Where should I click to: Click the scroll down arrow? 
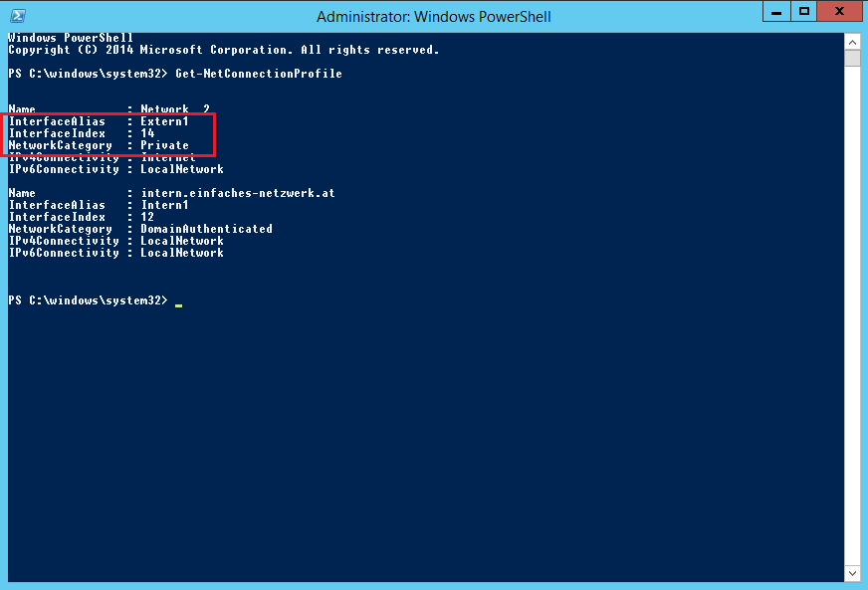[x=852, y=573]
